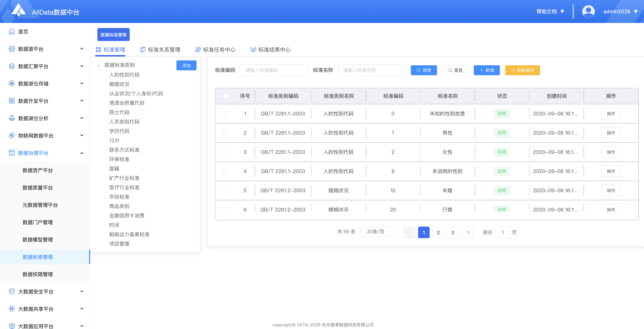Click the 新增 add button
The width and height of the screenshot is (644, 329).
(x=486, y=70)
